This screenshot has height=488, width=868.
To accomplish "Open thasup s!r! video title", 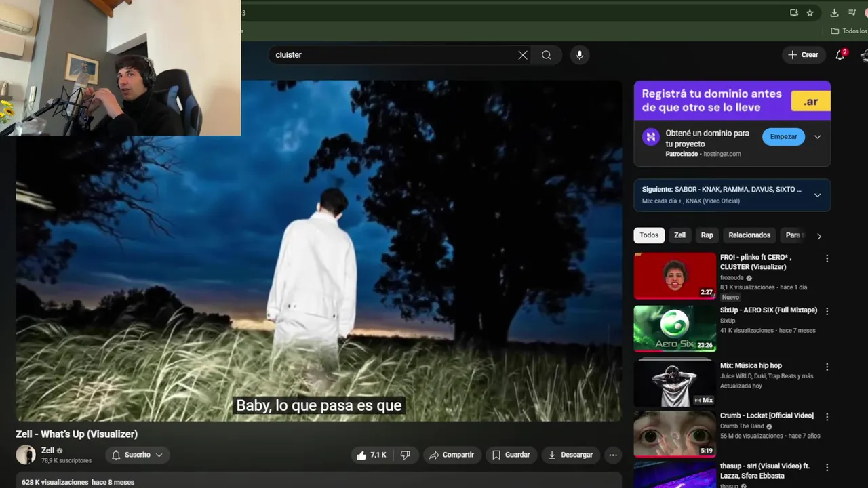I will pyautogui.click(x=765, y=471).
